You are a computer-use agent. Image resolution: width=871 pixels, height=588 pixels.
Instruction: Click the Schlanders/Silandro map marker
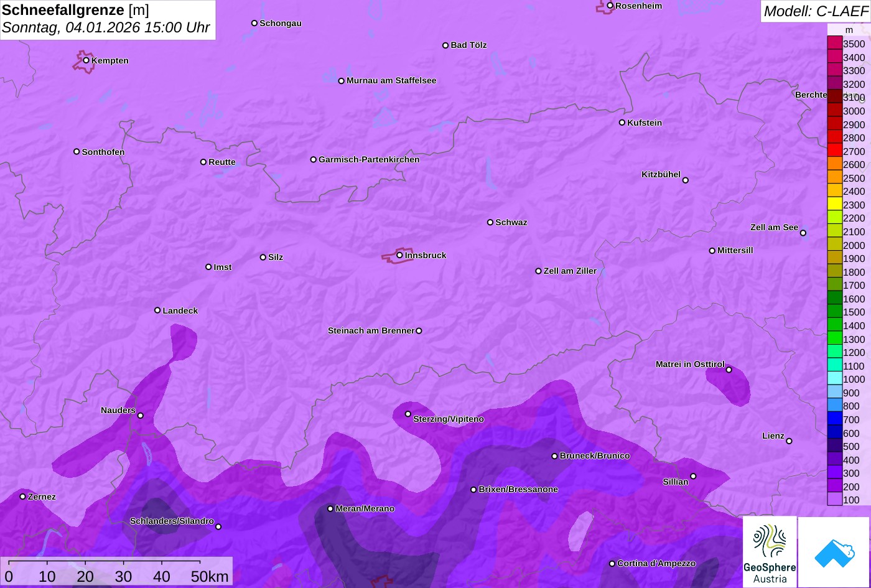point(218,527)
